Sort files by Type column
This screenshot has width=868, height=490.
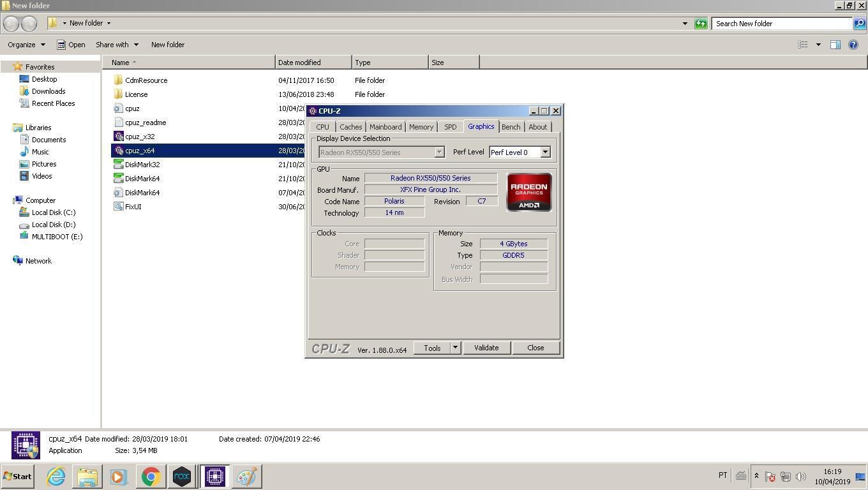390,63
